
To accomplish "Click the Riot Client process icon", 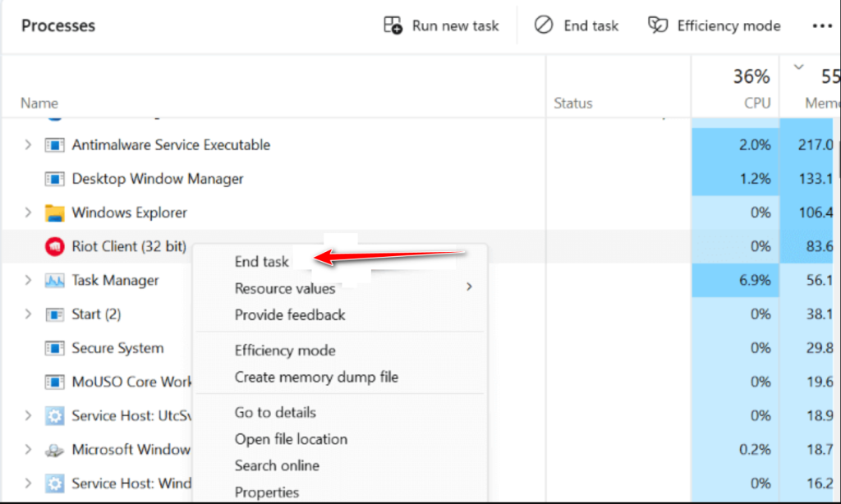I will (54, 246).
